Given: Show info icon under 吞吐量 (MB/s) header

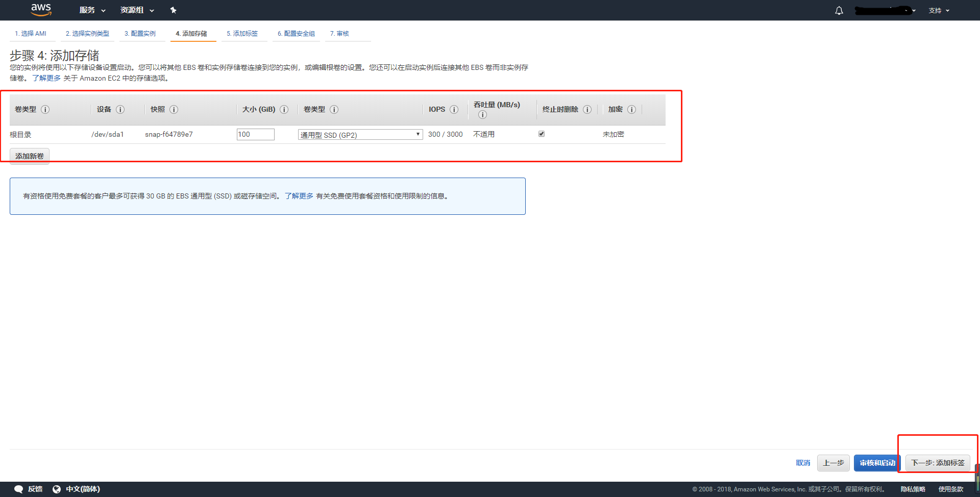Looking at the screenshot, I should [x=483, y=115].
